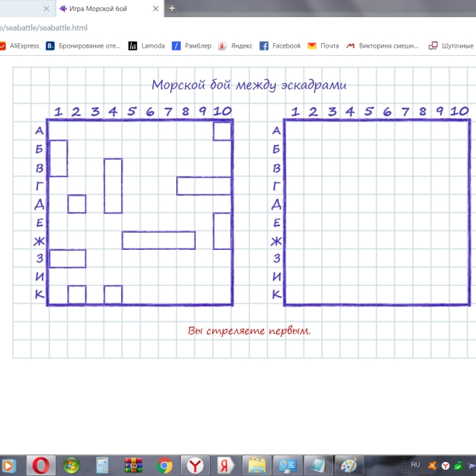Open WinRAR from the taskbar
476x476 pixels.
click(134, 465)
